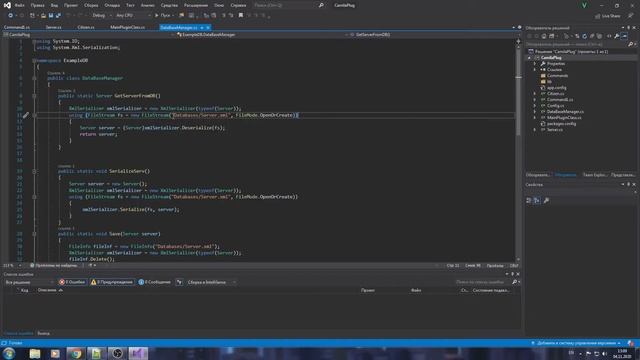Expand the Properties node in Solution Explorer
This screenshot has width=640, height=360.
(x=535, y=64)
